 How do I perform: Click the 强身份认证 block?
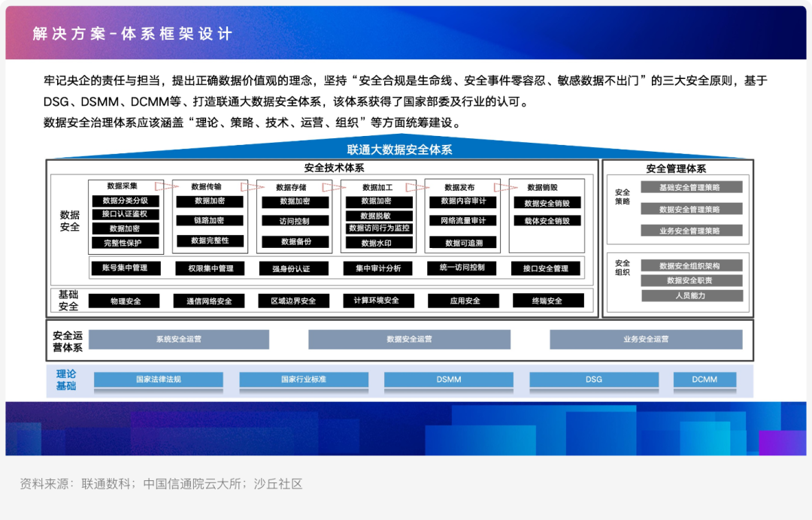coord(295,268)
